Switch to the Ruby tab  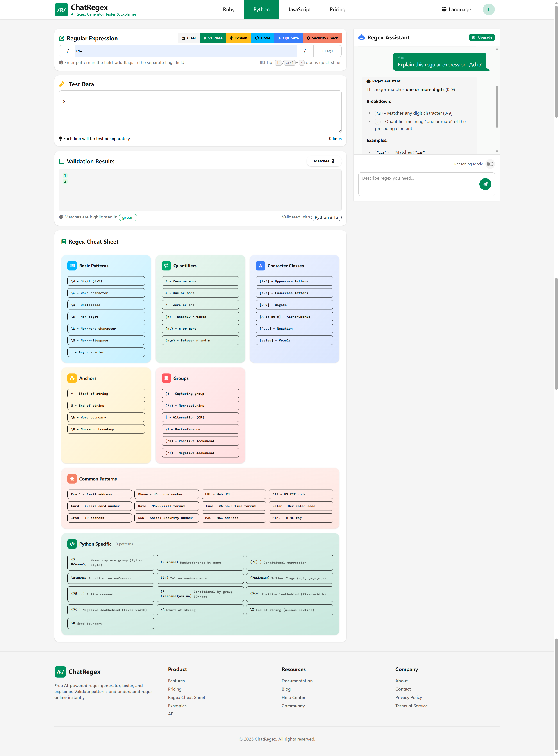[x=229, y=9]
